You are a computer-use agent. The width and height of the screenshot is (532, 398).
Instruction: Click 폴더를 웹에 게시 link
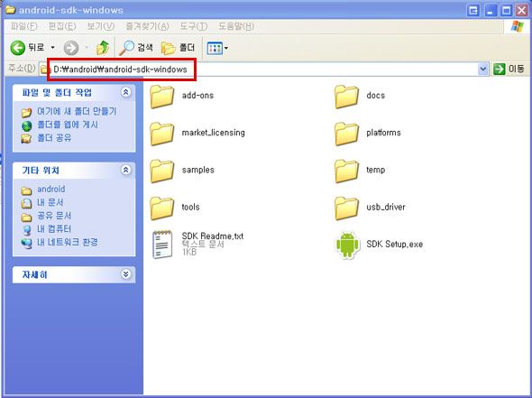coord(68,125)
